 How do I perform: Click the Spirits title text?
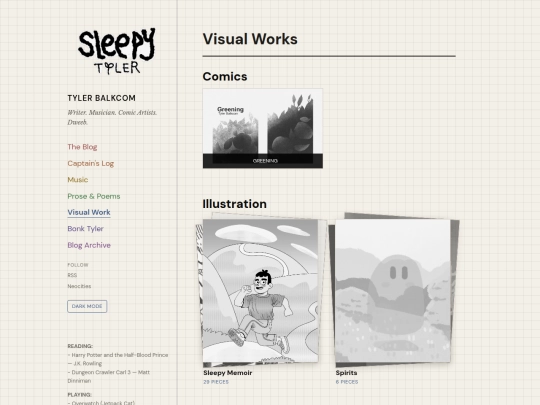346,373
